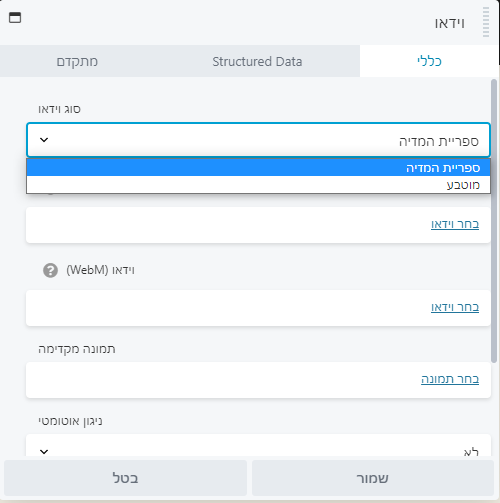Click the dotted drag handle beside the וידאו title
Viewport: 500px width, 503px height.
(486, 22)
